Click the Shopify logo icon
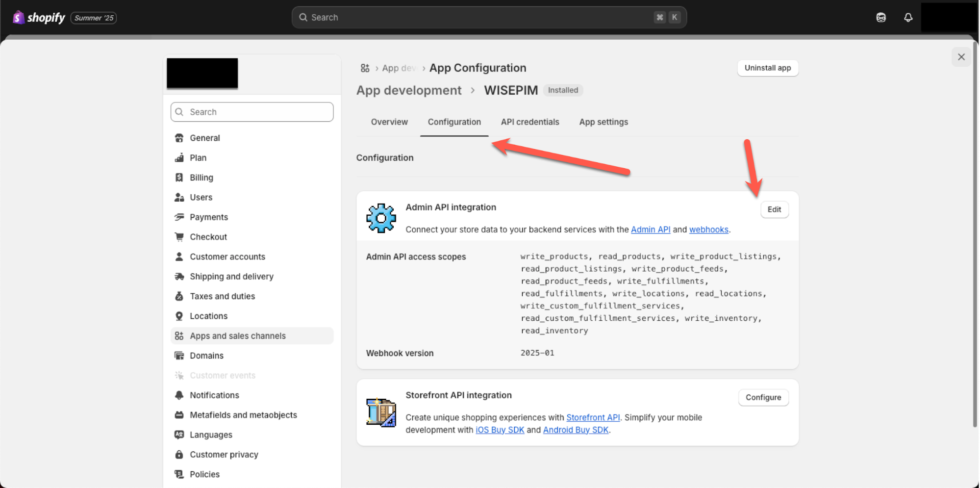Viewport: 980px width, 488px height. coord(18,17)
